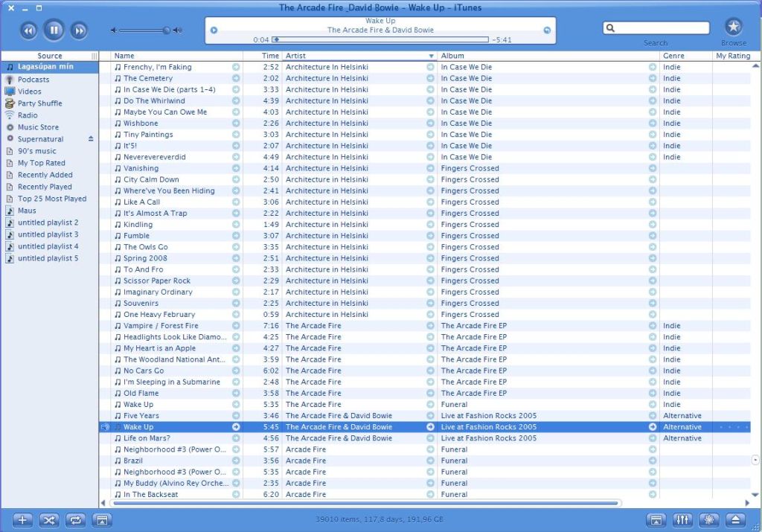Sort by the Genre column header
This screenshot has width=762, height=532.
685,55
